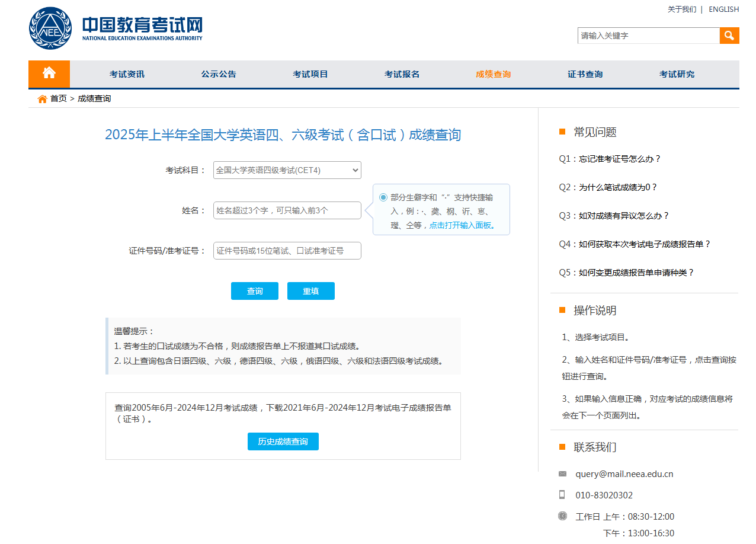Click the orange home icon in navigation bar
This screenshot has width=756, height=544.
49,73
